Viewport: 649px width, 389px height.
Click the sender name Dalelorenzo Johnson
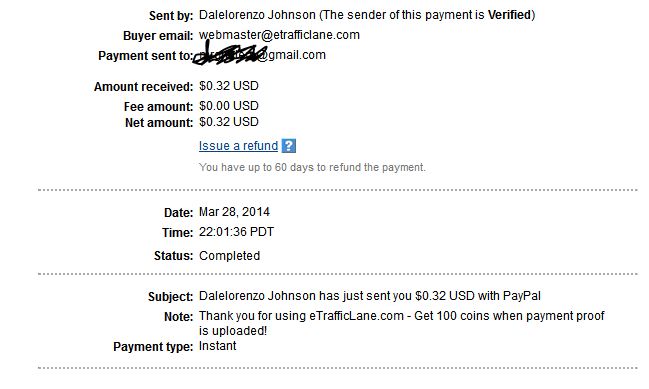coord(257,15)
